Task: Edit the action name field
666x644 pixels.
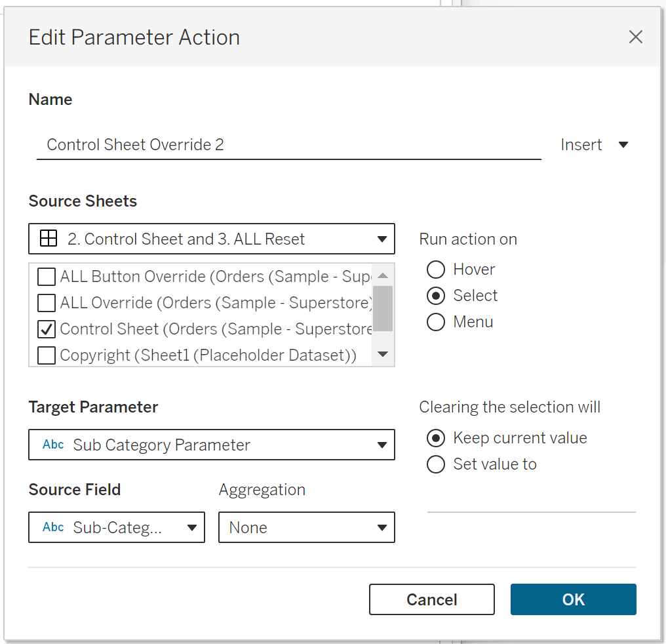Action: (289, 145)
